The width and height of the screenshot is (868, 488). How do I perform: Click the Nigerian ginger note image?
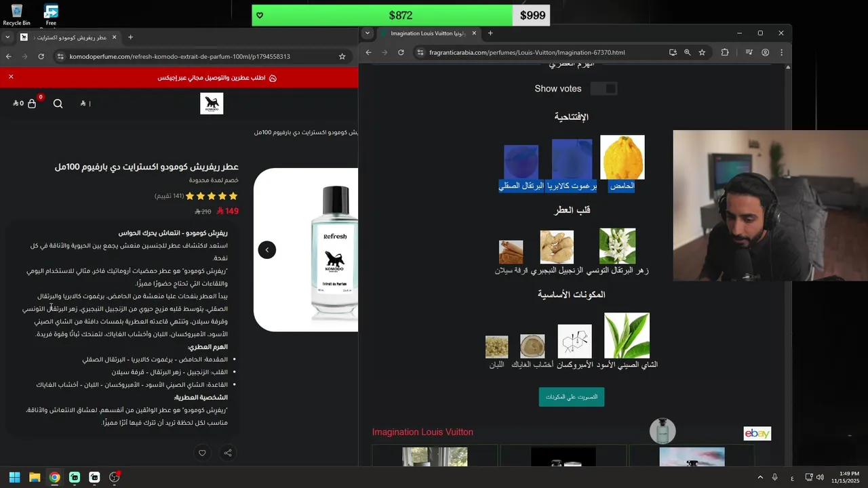coord(557,247)
